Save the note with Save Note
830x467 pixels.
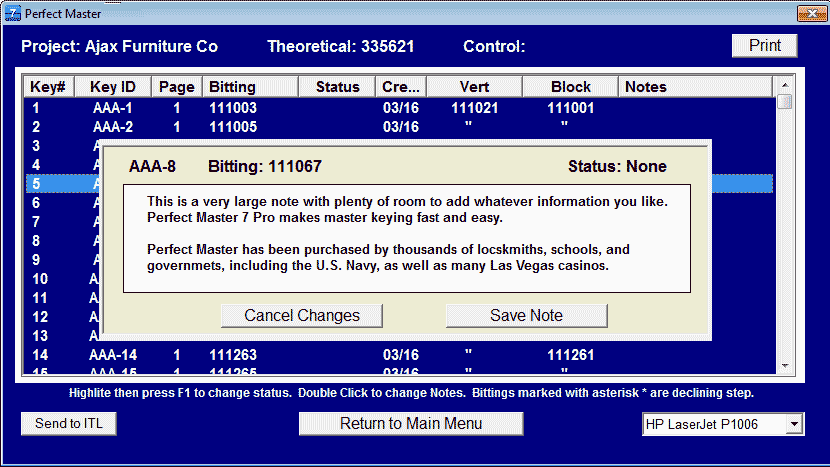(x=526, y=316)
